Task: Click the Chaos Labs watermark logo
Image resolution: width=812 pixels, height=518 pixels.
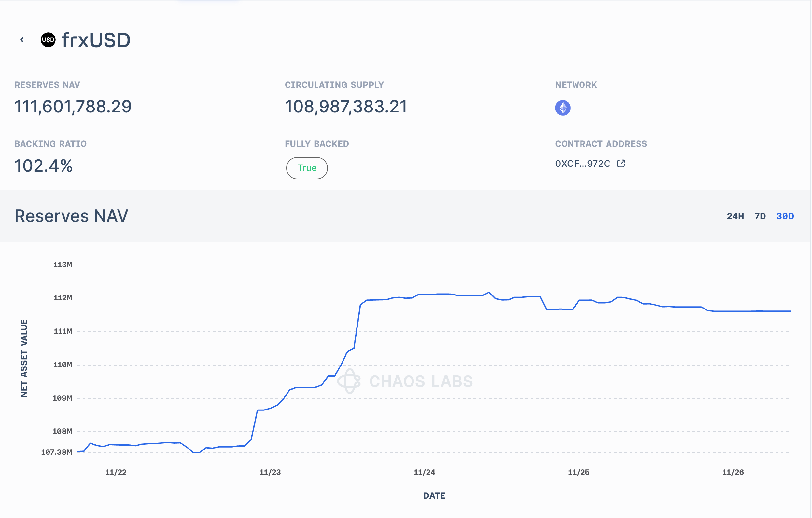Action: [349, 381]
